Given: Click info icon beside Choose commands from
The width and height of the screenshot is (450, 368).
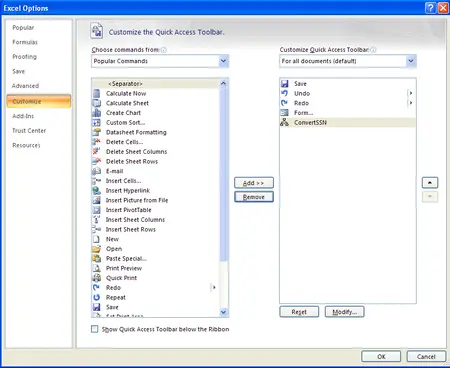Looking at the screenshot, I should (x=164, y=50).
